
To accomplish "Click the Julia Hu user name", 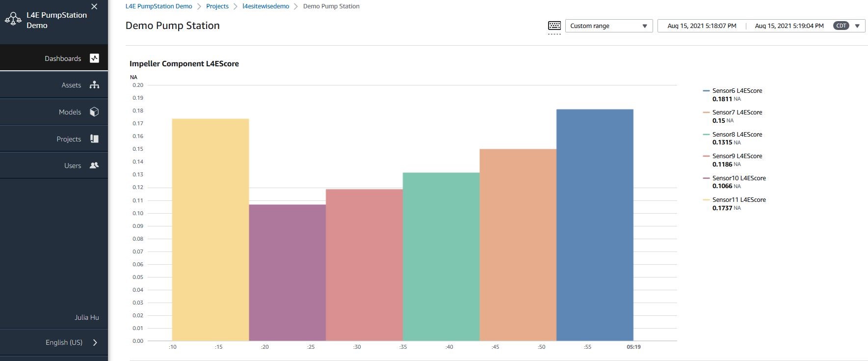I will [x=87, y=317].
